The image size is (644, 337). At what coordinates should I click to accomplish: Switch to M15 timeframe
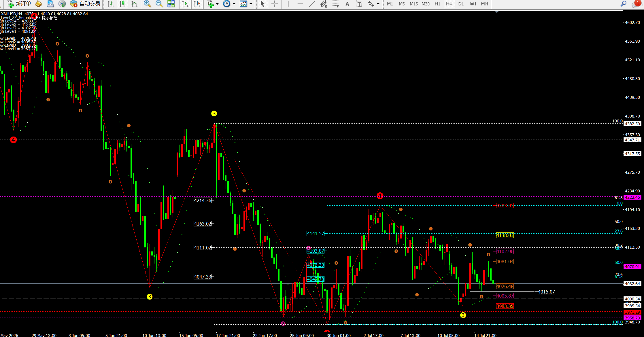click(413, 4)
